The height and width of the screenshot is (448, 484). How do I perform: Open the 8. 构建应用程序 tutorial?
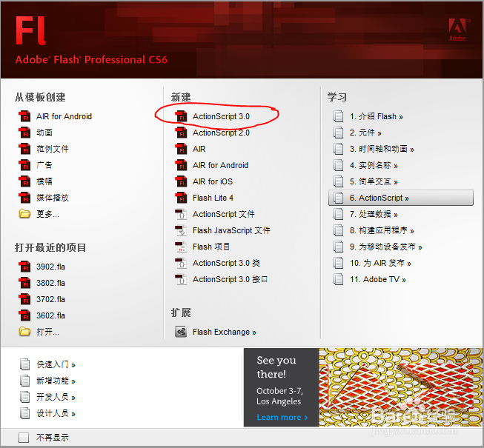coord(382,230)
